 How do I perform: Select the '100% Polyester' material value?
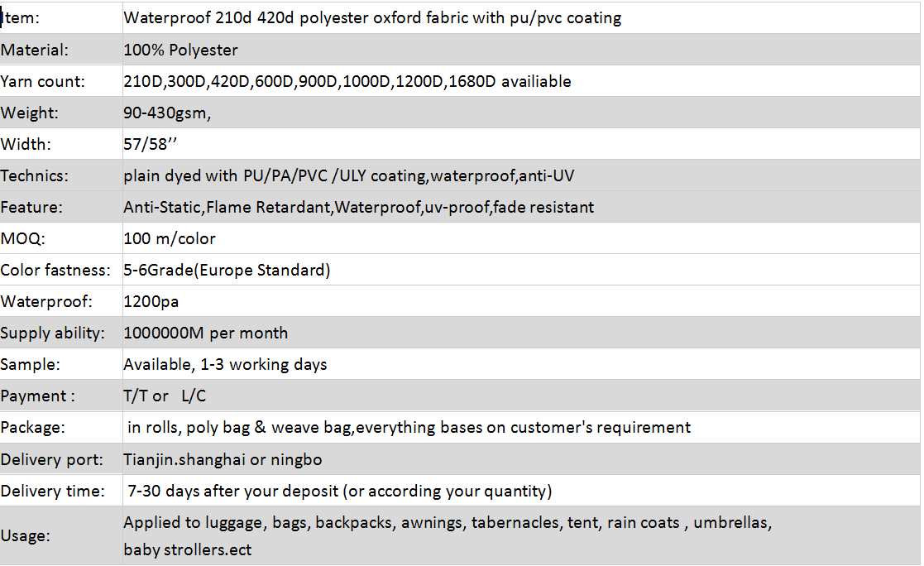click(x=180, y=50)
